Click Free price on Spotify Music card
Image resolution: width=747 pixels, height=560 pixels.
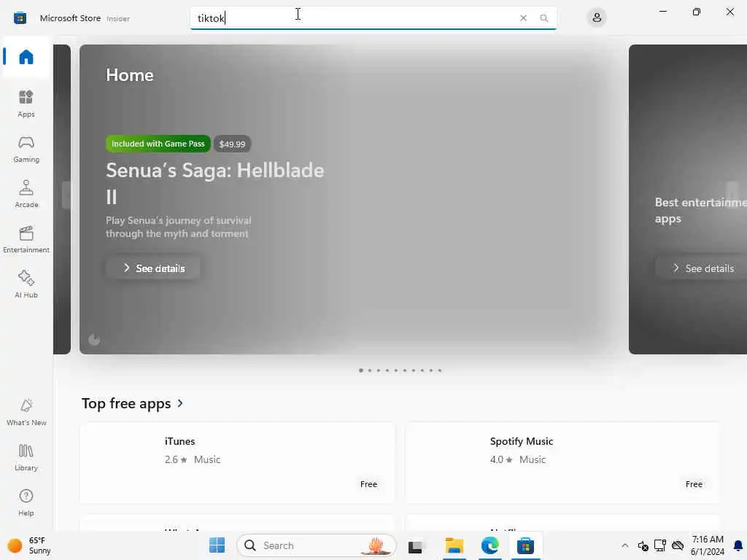click(x=694, y=484)
